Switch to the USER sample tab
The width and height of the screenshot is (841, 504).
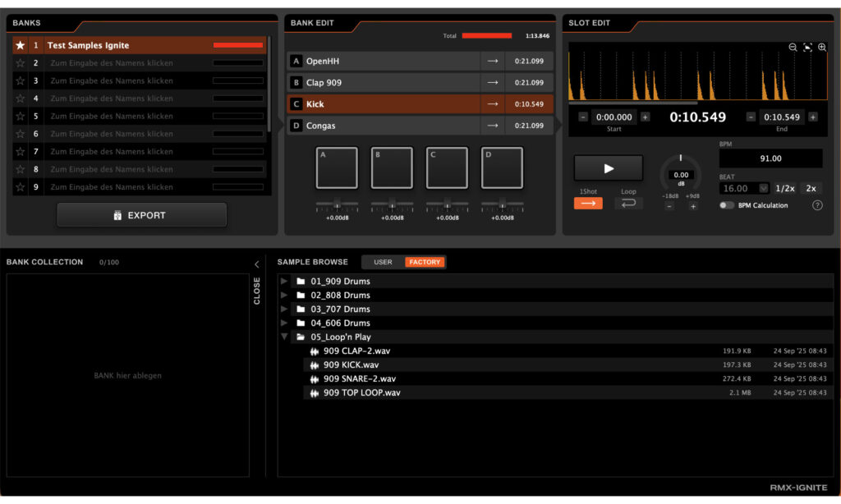382,262
